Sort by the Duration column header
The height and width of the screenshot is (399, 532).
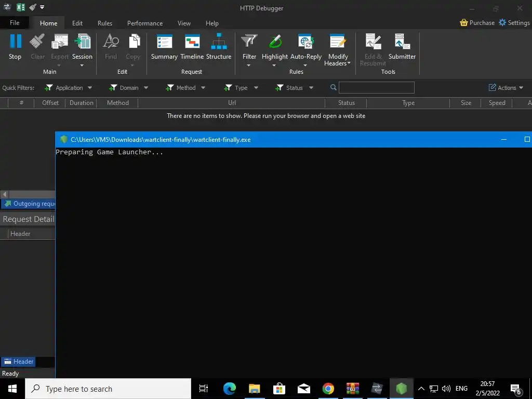[82, 103]
